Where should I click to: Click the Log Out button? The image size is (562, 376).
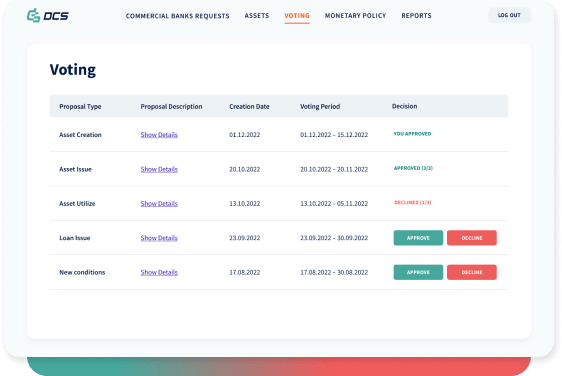point(509,15)
